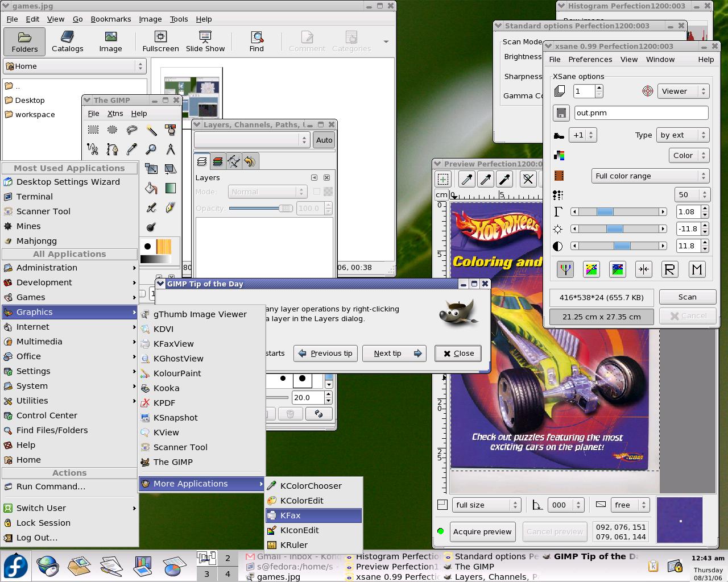
Task: Open xsane Viewer mode dropdown
Action: pos(683,91)
